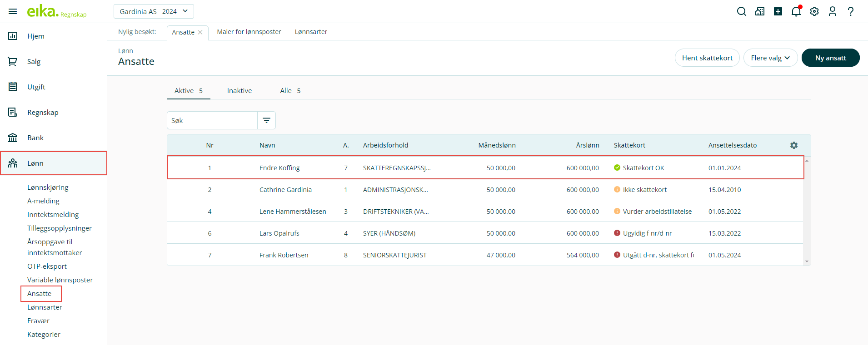The height and width of the screenshot is (345, 868).
Task: Click the hamburger menu icon
Action: [x=13, y=11]
